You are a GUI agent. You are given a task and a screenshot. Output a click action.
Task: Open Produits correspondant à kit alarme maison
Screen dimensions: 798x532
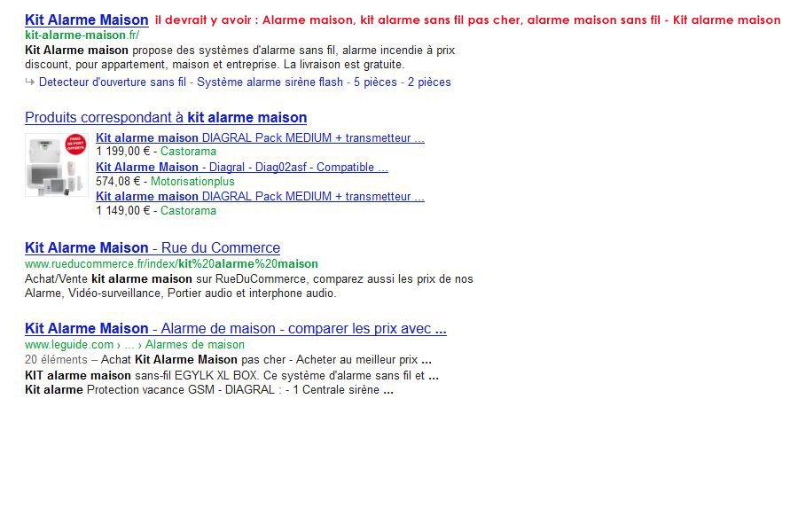click(166, 118)
